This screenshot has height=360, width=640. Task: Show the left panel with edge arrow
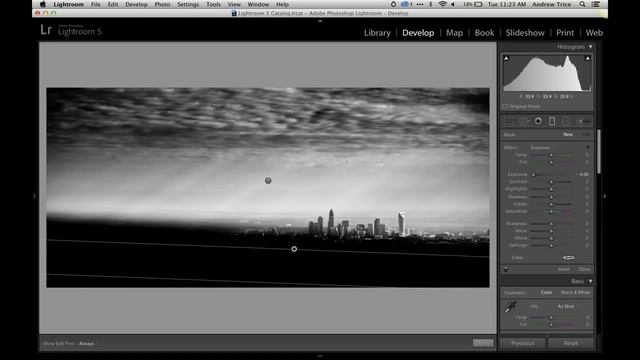pyautogui.click(x=35, y=196)
